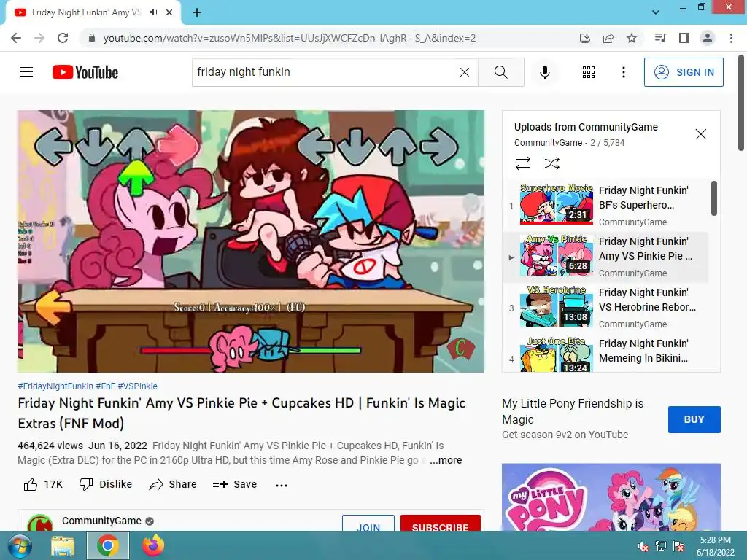The height and width of the screenshot is (560, 747).
Task: Open the #FnF hashtag
Action: 105,386
